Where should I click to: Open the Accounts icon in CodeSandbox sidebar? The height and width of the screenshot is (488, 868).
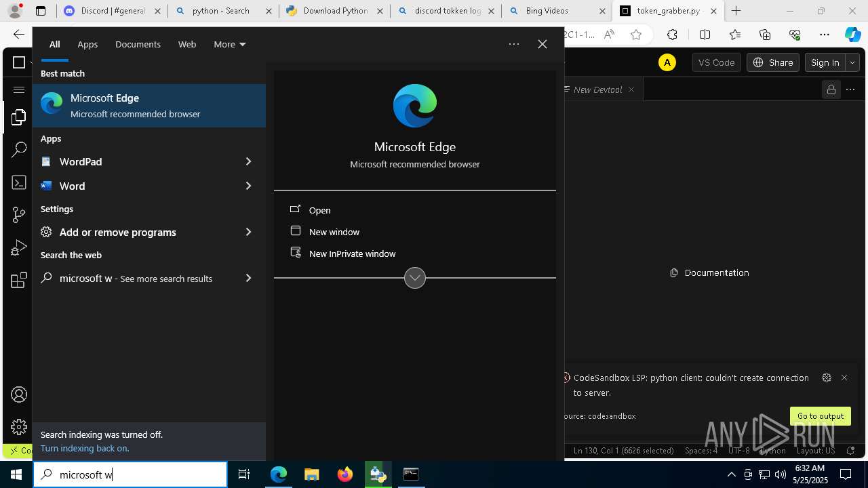(19, 394)
